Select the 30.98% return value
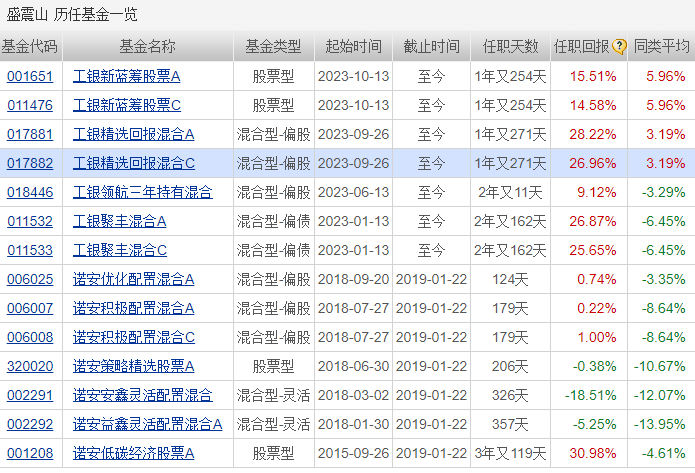The width and height of the screenshot is (695, 473). [x=593, y=453]
